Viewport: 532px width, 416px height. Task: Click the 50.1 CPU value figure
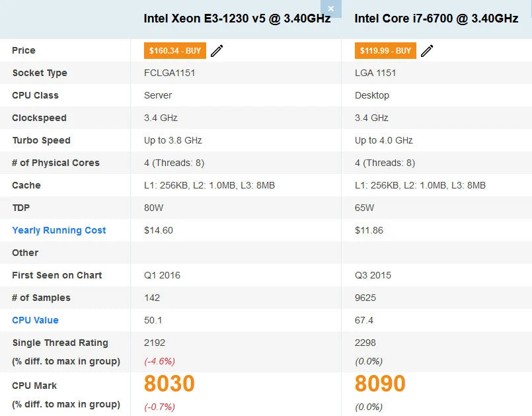click(153, 320)
